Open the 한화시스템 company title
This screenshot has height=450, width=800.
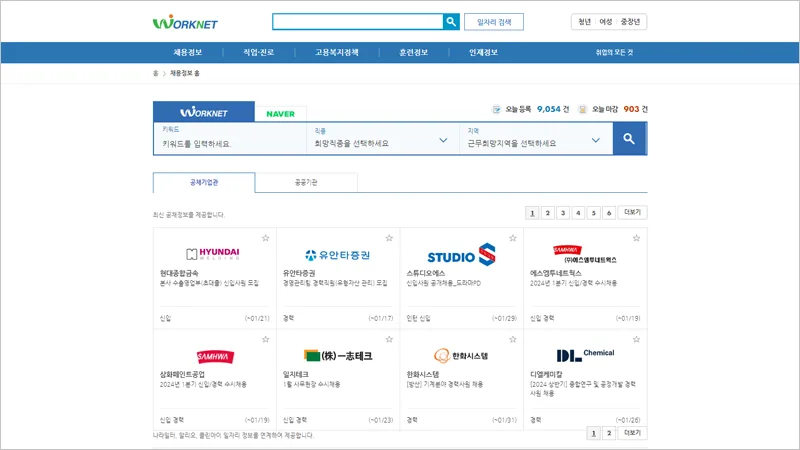423,374
